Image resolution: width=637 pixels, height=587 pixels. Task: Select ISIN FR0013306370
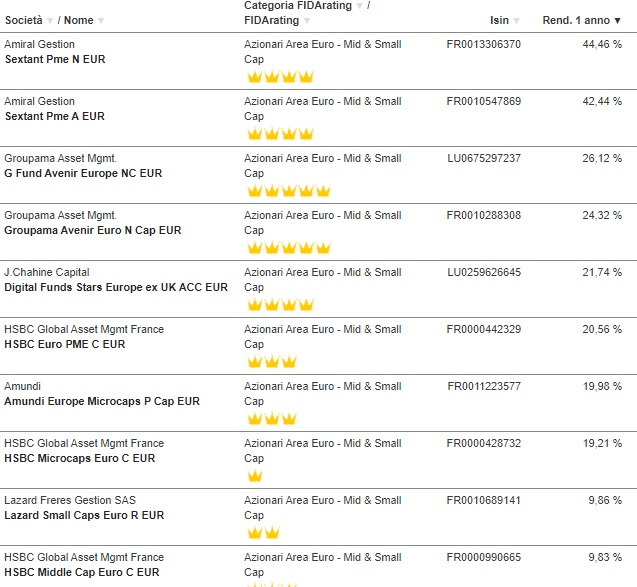click(483, 44)
